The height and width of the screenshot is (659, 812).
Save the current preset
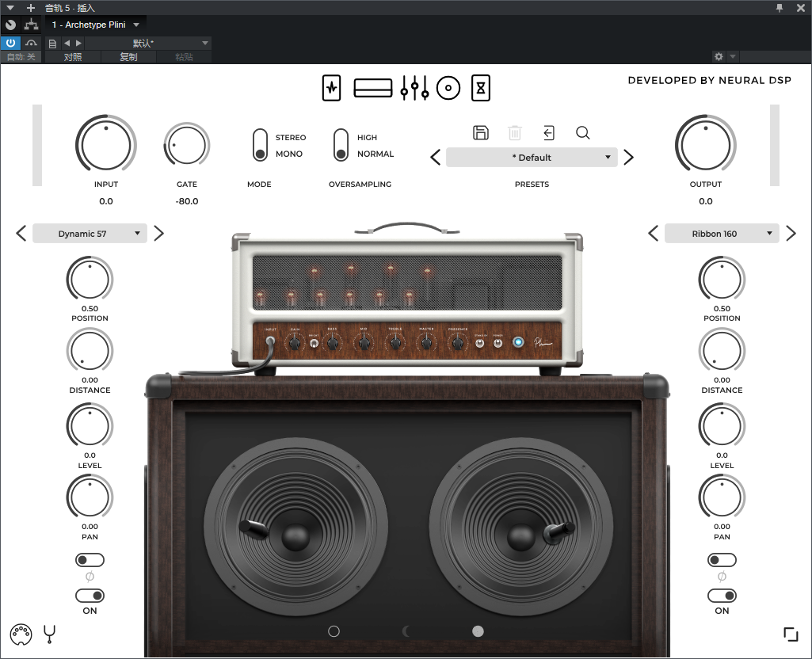point(481,133)
